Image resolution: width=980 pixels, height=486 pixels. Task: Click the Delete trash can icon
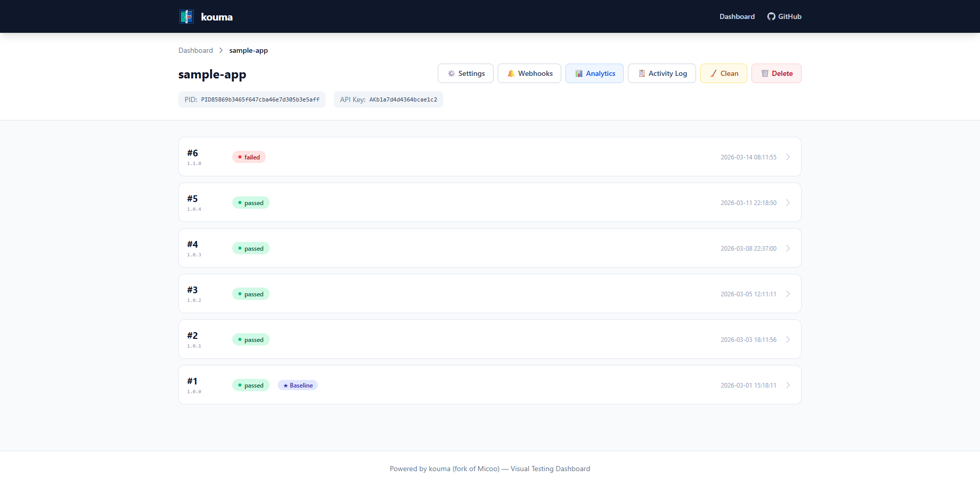pyautogui.click(x=765, y=73)
